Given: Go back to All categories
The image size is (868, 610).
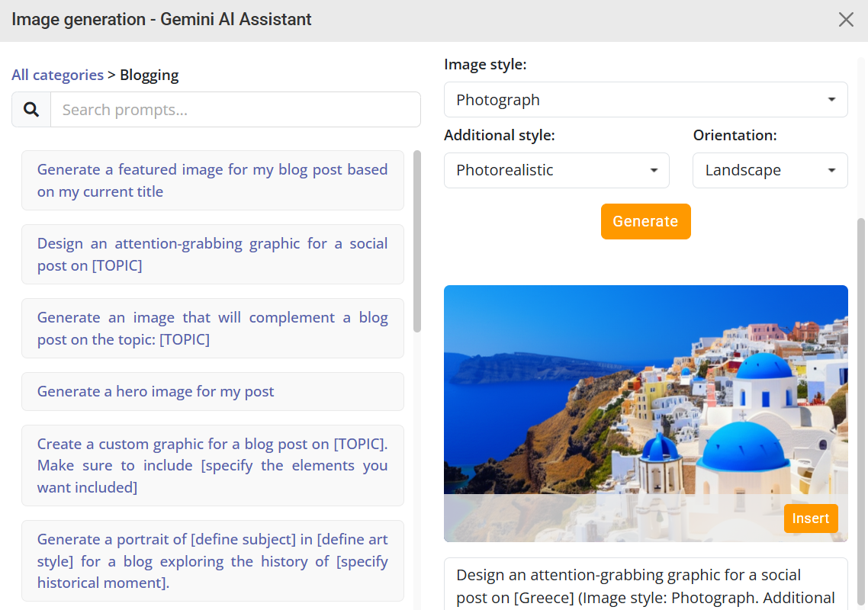Looking at the screenshot, I should pos(57,75).
